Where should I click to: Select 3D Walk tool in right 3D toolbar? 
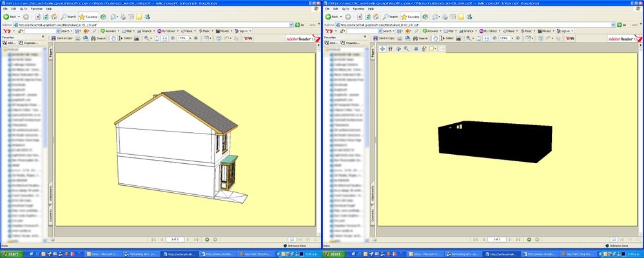(390, 48)
